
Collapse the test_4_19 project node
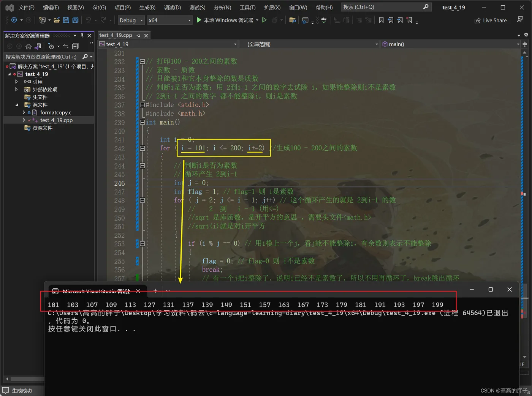pos(9,74)
